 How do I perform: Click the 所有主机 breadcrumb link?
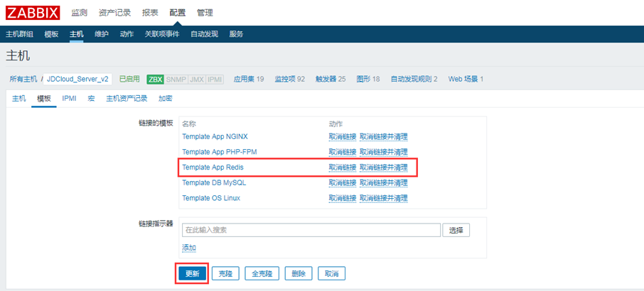tap(23, 79)
